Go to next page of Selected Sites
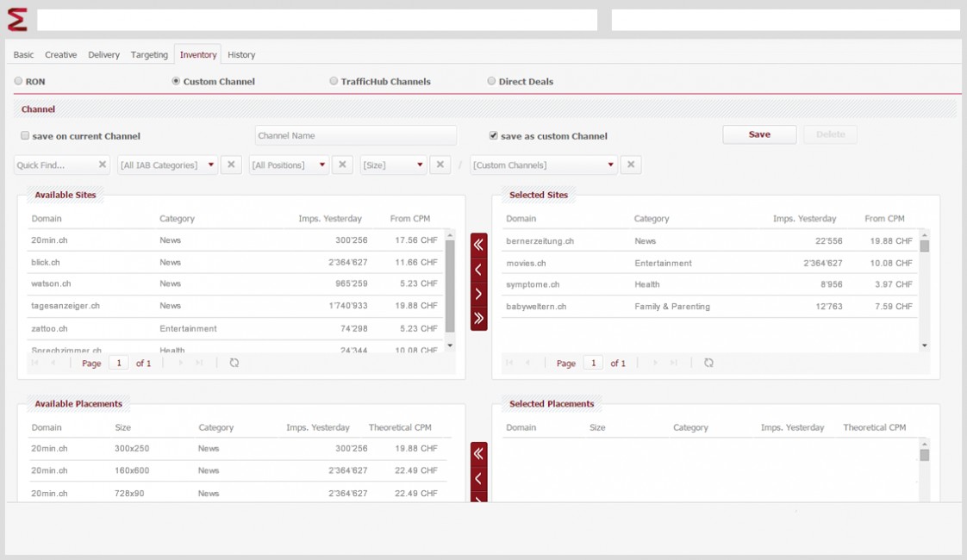 [x=655, y=363]
